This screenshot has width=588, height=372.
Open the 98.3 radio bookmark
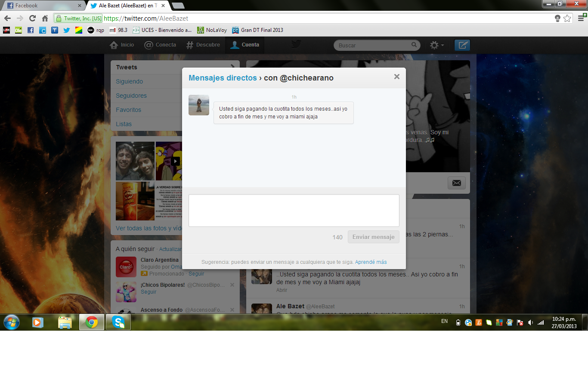click(x=118, y=30)
